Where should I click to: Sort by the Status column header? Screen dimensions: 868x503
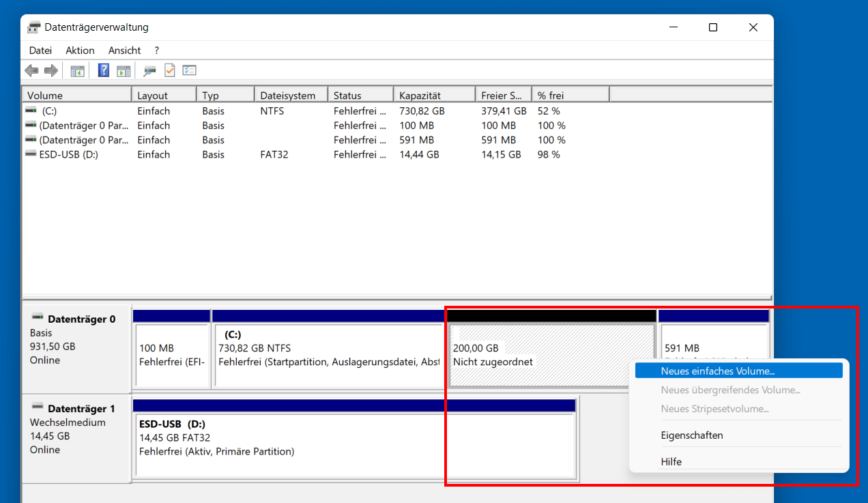coord(360,96)
